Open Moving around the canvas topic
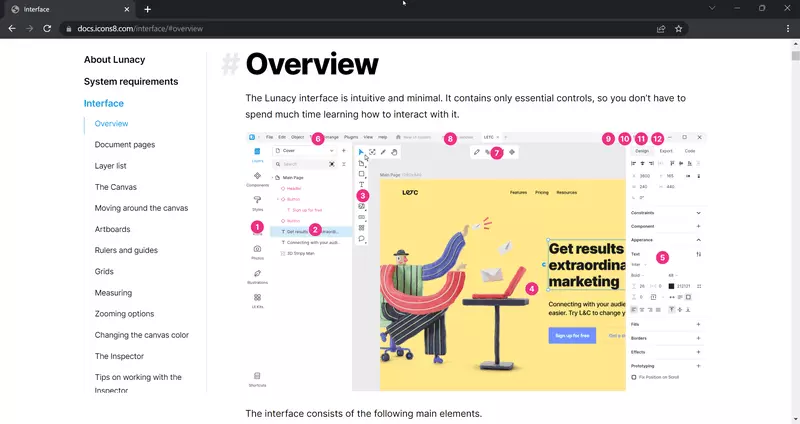Screen dimensions: 800x424 [x=141, y=208]
